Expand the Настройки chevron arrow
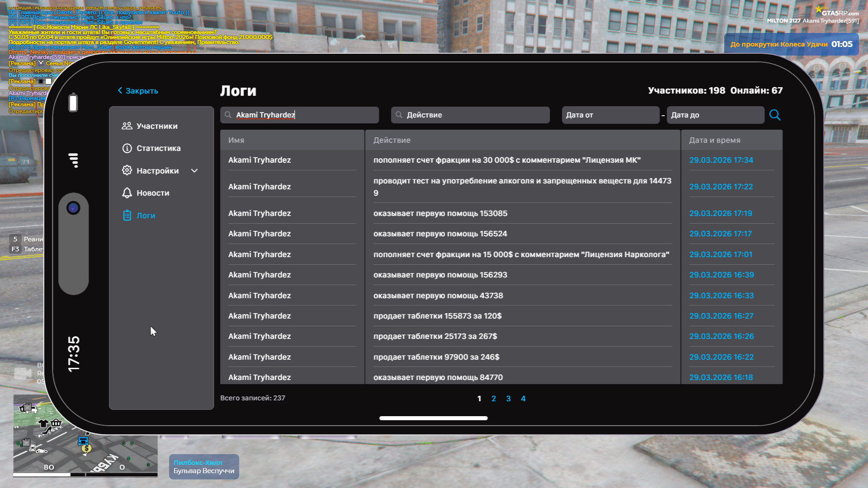868x488 pixels. click(194, 171)
